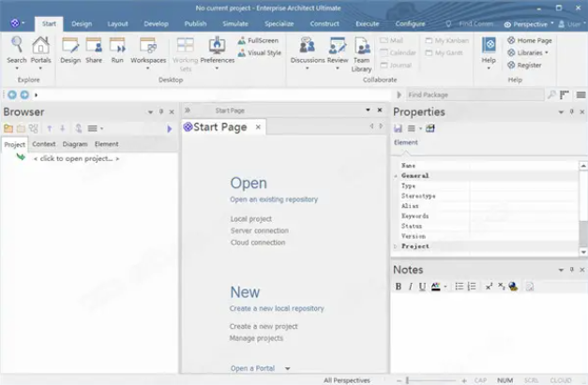Select the Context tab in Browser

pos(44,144)
